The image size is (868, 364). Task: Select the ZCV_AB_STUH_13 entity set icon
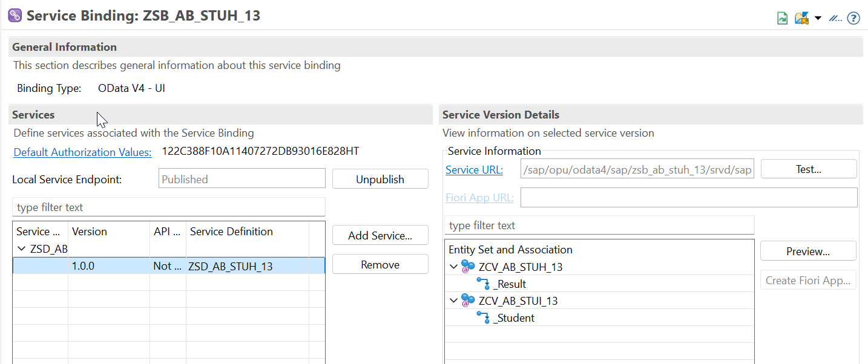click(x=468, y=267)
